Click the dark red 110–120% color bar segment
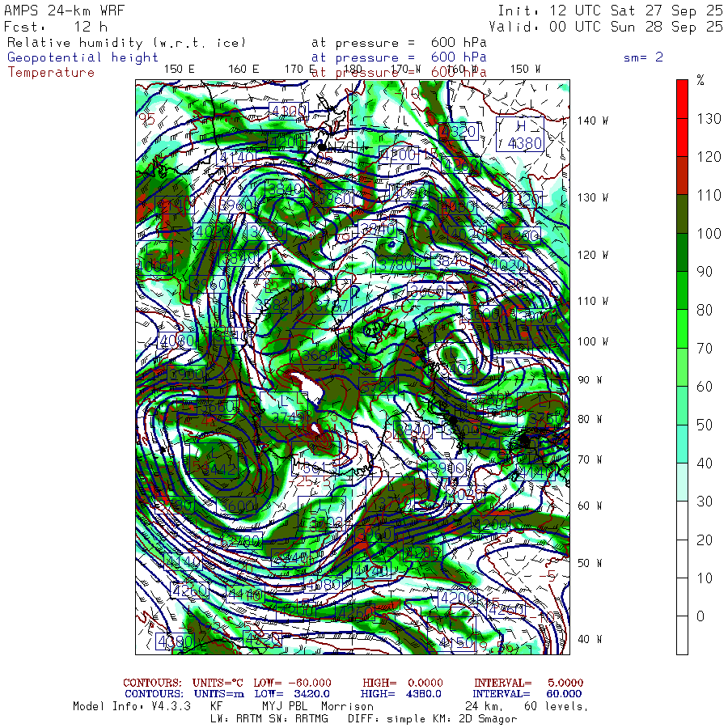The image size is (728, 728). [x=682, y=176]
